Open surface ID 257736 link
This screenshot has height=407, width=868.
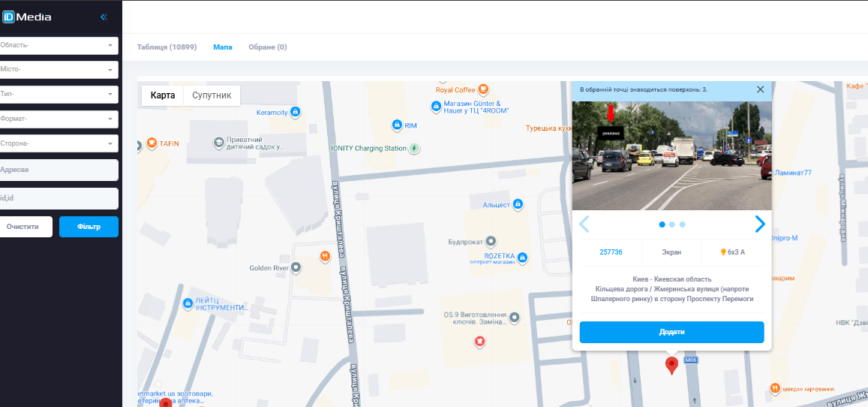click(611, 252)
